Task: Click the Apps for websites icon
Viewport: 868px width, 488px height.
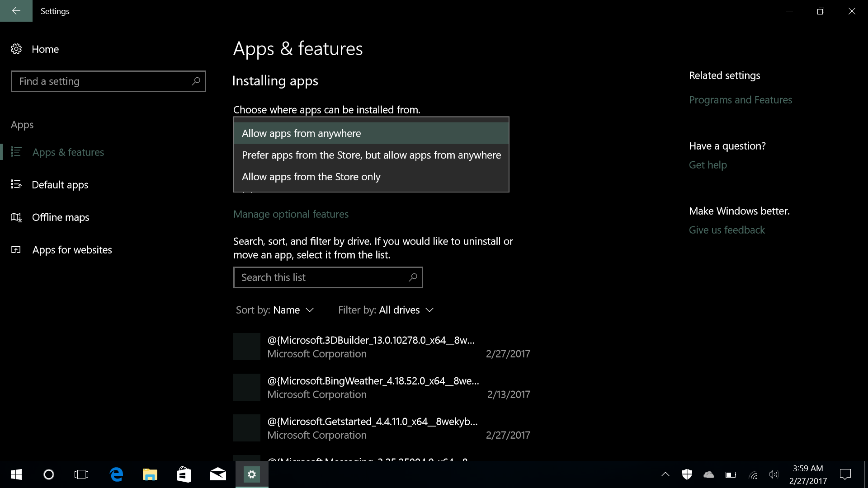Action: [16, 250]
